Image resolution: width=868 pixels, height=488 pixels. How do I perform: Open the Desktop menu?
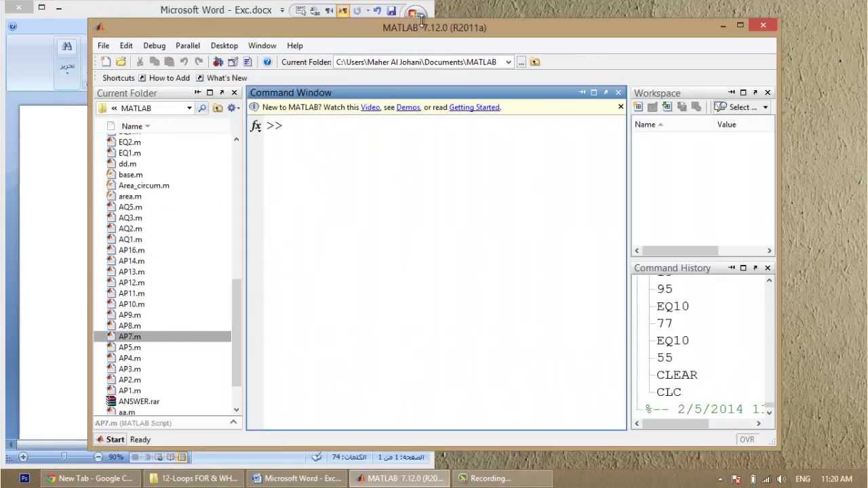pyautogui.click(x=224, y=45)
